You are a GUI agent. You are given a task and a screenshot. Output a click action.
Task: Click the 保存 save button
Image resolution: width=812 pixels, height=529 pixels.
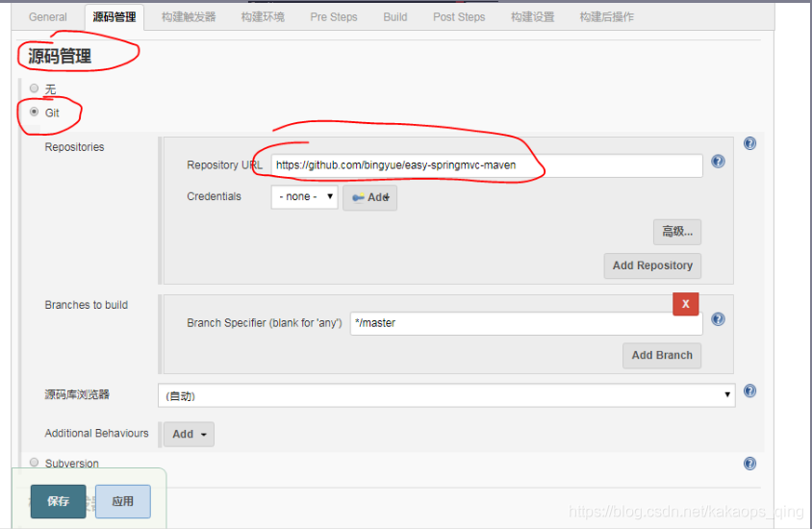click(x=58, y=501)
